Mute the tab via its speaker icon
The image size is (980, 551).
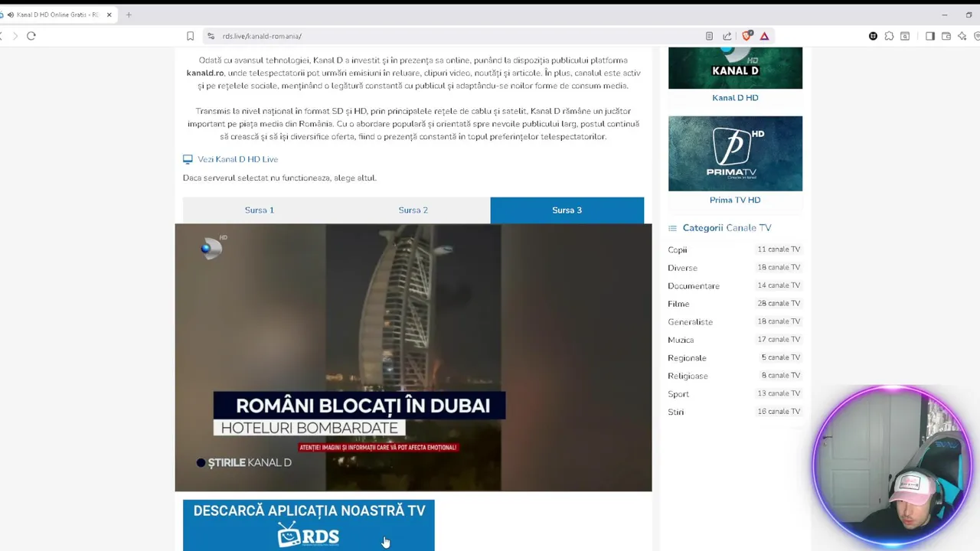coord(11,15)
